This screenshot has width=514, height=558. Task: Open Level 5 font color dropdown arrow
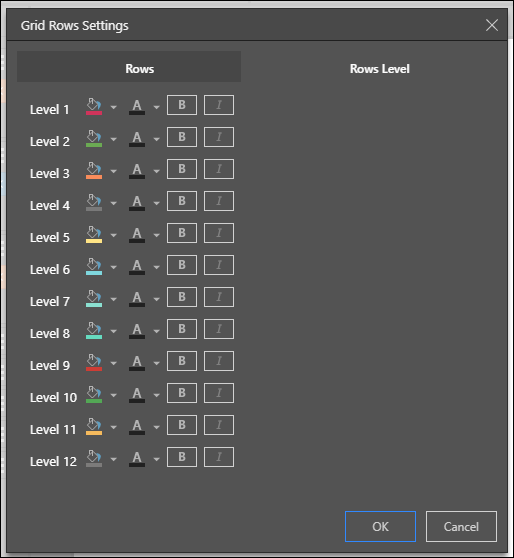tap(156, 235)
